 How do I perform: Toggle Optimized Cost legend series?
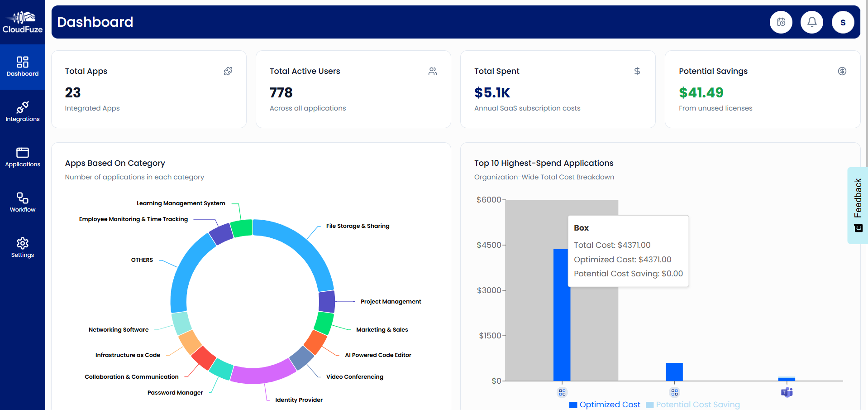click(605, 405)
